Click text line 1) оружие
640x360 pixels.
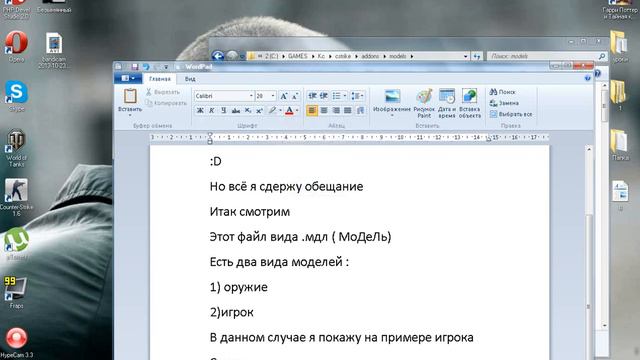pos(238,287)
